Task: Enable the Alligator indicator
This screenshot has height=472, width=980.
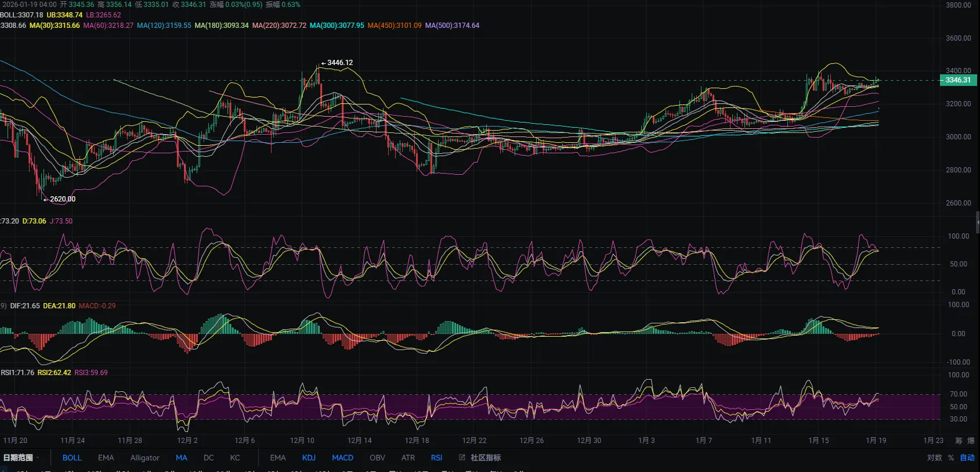Action: click(x=144, y=457)
